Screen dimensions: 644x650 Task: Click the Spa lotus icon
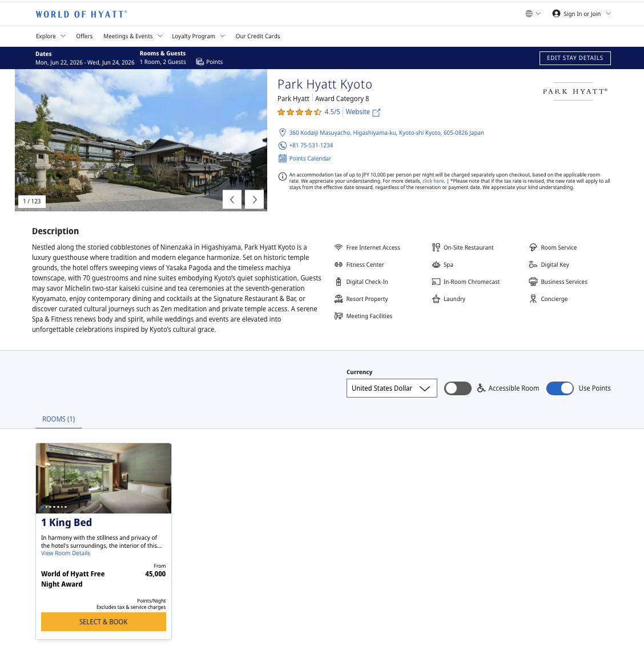pos(436,264)
